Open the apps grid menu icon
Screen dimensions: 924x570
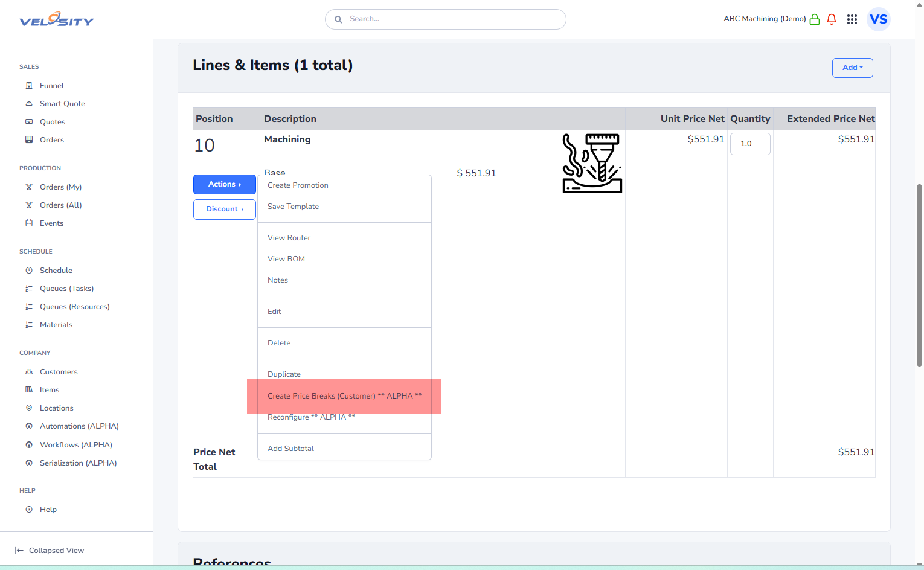[x=852, y=19]
